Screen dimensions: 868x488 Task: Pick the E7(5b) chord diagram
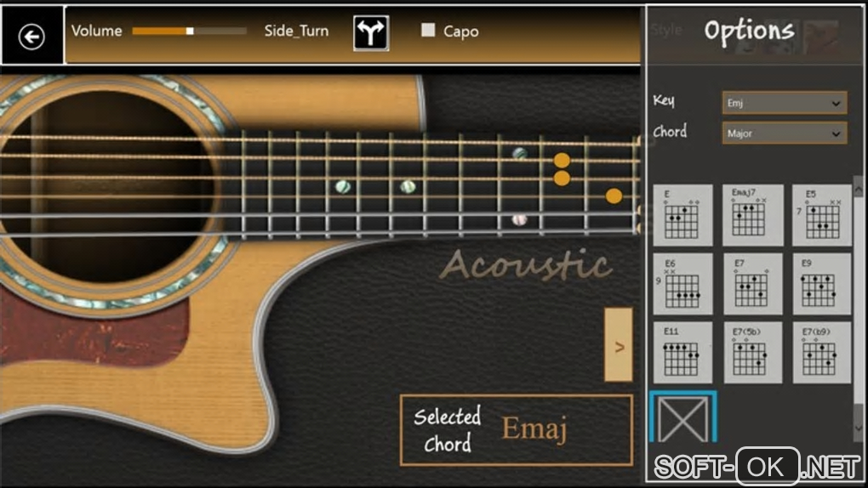point(752,353)
